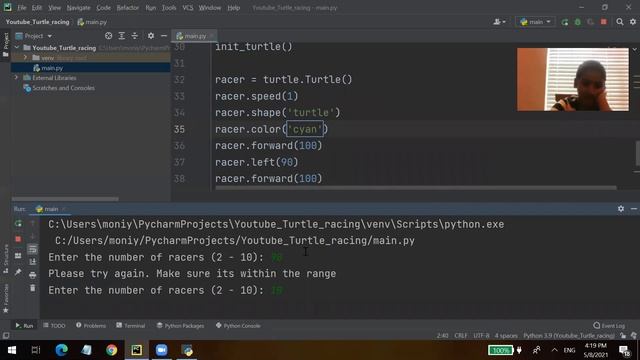Image resolution: width=640 pixels, height=360 pixels.
Task: Click the rerun main icon in top toolbar
Action: coord(565,22)
